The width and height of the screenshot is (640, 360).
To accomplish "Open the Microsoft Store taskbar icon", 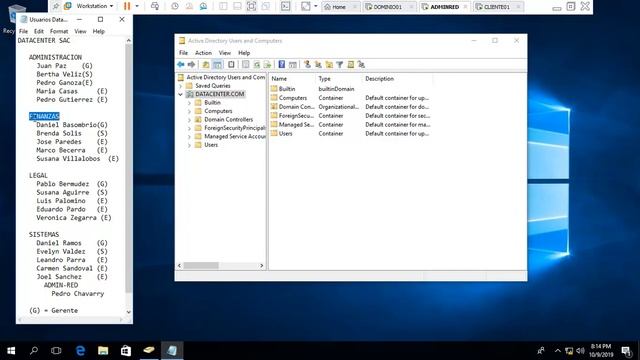I will point(126,350).
